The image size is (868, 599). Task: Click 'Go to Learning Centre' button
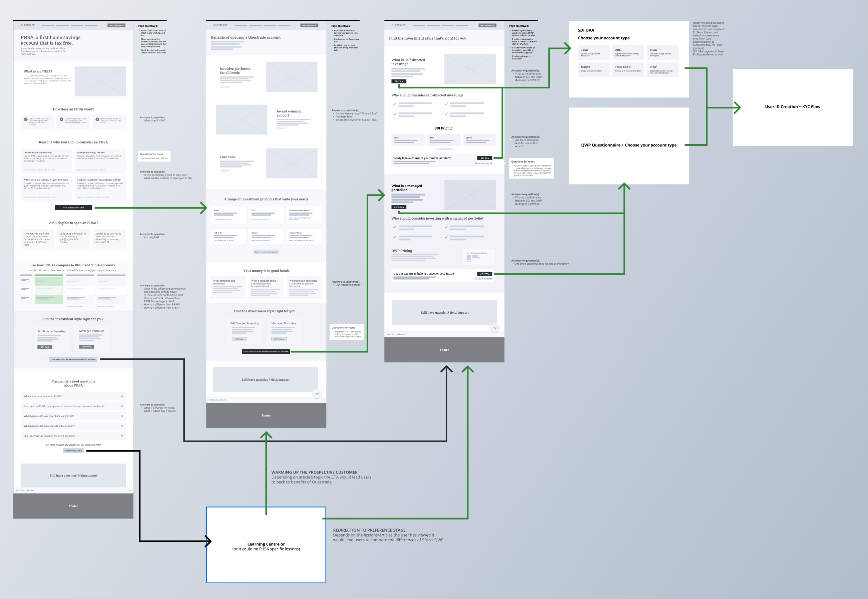point(73,451)
